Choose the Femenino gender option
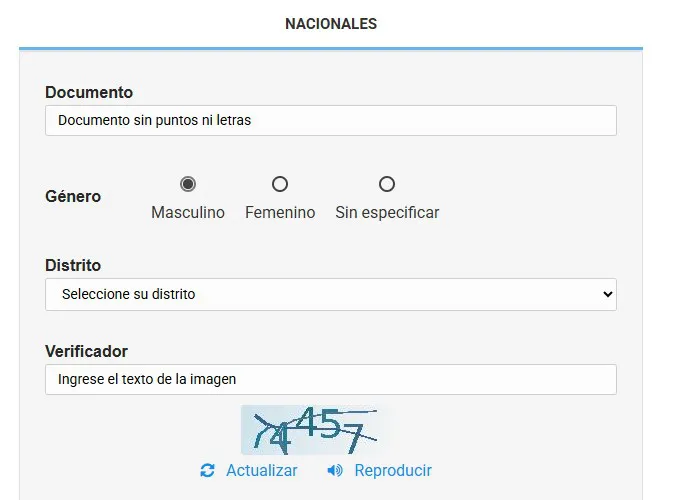The width and height of the screenshot is (693, 500). tap(280, 184)
